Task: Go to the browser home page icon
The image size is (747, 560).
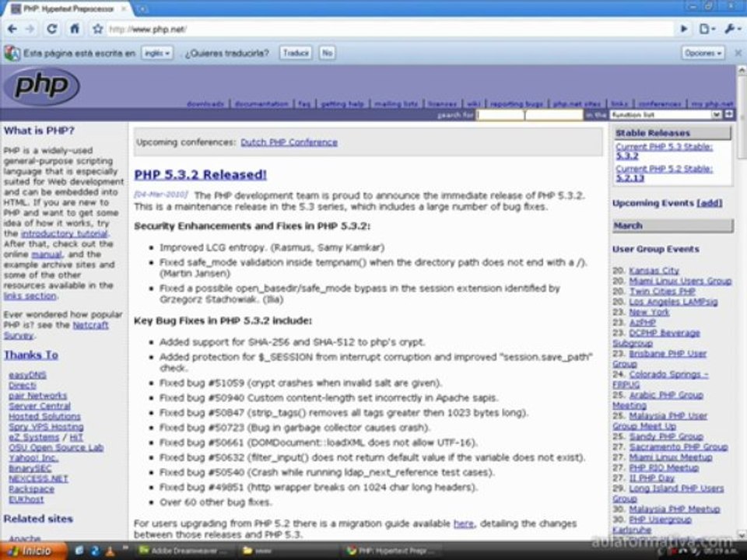Action: coord(74,29)
